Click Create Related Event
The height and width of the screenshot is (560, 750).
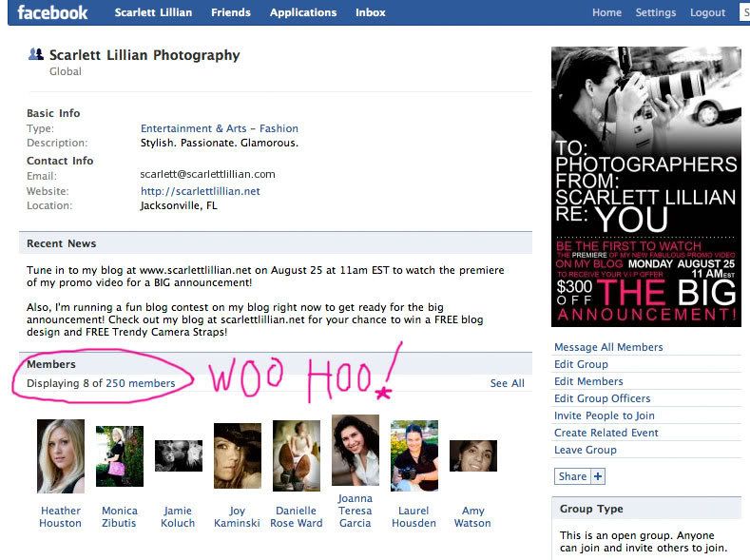tap(606, 433)
